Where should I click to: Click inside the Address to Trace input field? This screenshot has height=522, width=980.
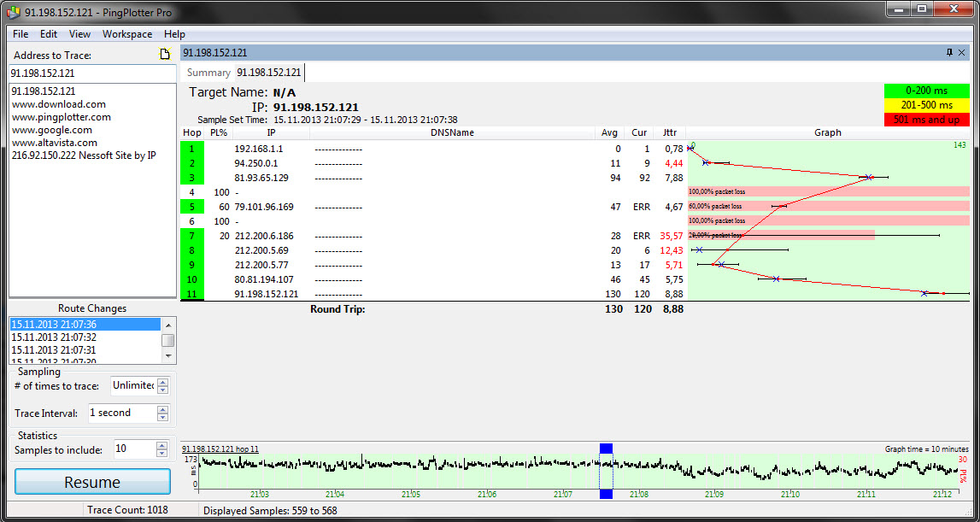pos(92,73)
